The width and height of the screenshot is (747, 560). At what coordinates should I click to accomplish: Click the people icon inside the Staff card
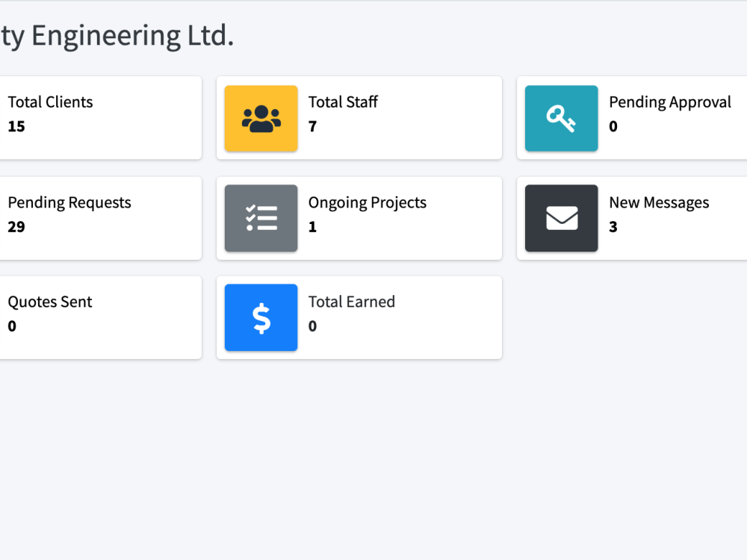pyautogui.click(x=261, y=118)
